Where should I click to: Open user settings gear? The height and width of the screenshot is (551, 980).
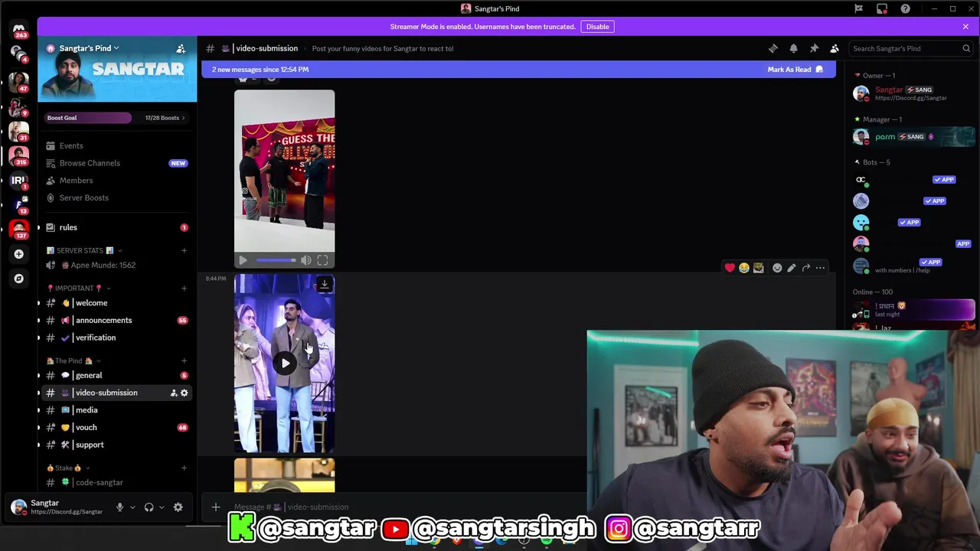click(x=178, y=507)
